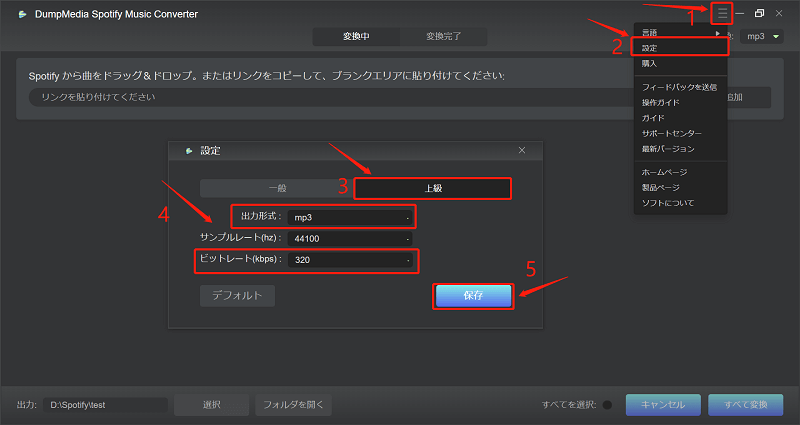
Task: Close the 設定 dialog
Action: [x=521, y=150]
